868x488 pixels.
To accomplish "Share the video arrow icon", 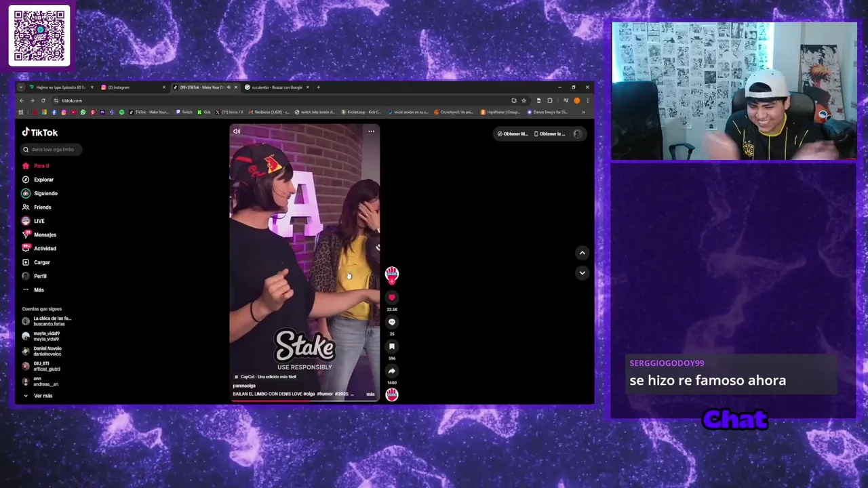I will pos(391,371).
